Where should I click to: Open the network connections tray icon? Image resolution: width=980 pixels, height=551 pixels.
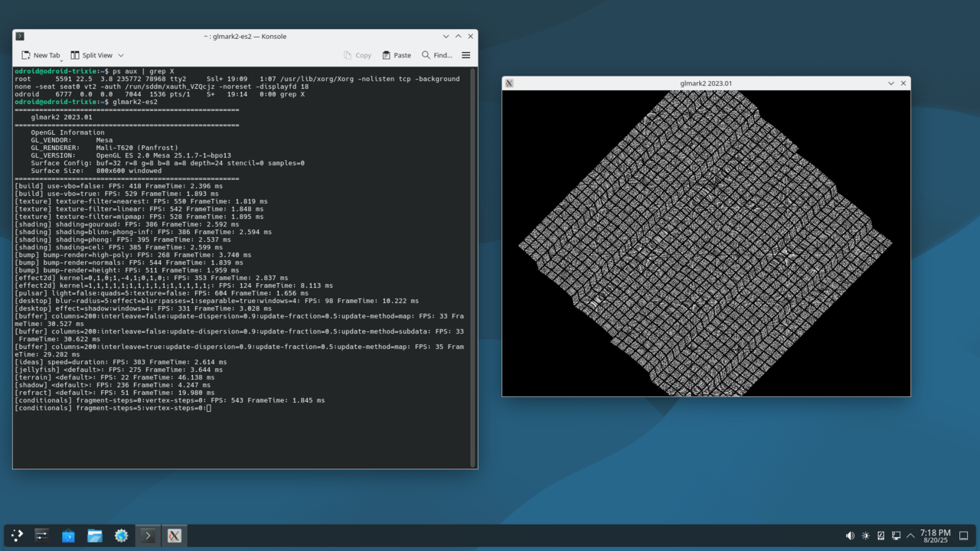(896, 536)
